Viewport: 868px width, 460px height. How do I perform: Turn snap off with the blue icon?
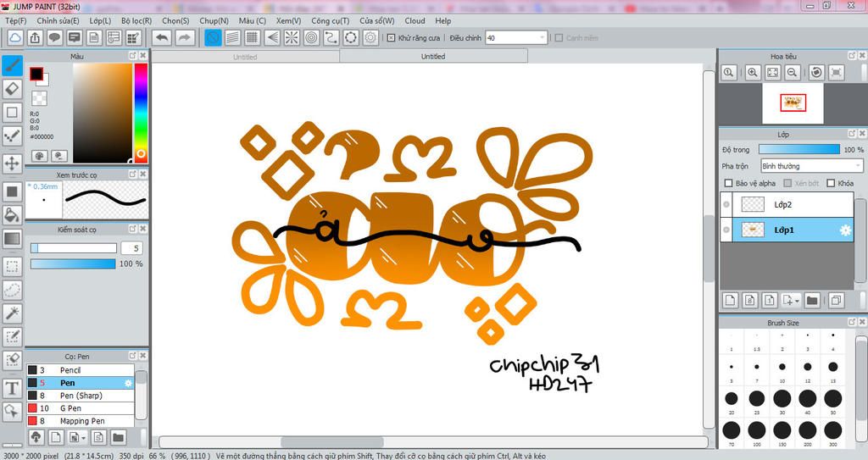[213, 37]
